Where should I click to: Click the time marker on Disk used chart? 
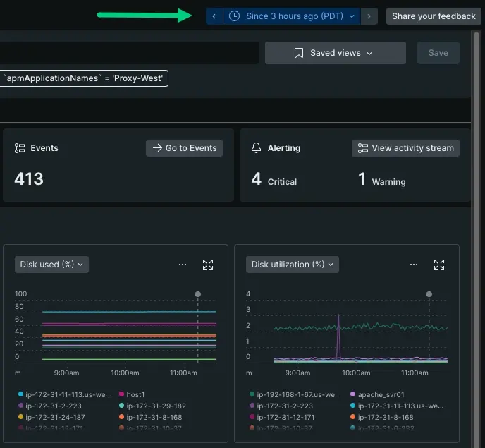[197, 294]
